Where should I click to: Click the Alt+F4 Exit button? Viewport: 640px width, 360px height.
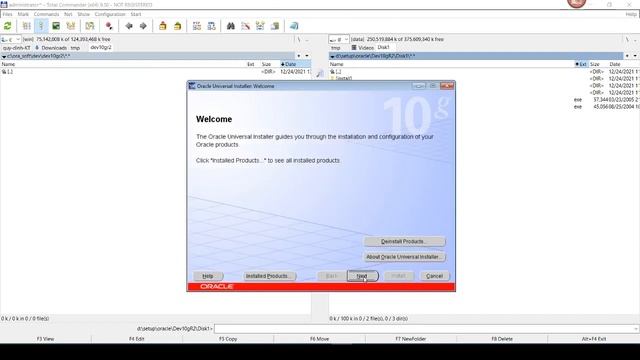(x=594, y=339)
